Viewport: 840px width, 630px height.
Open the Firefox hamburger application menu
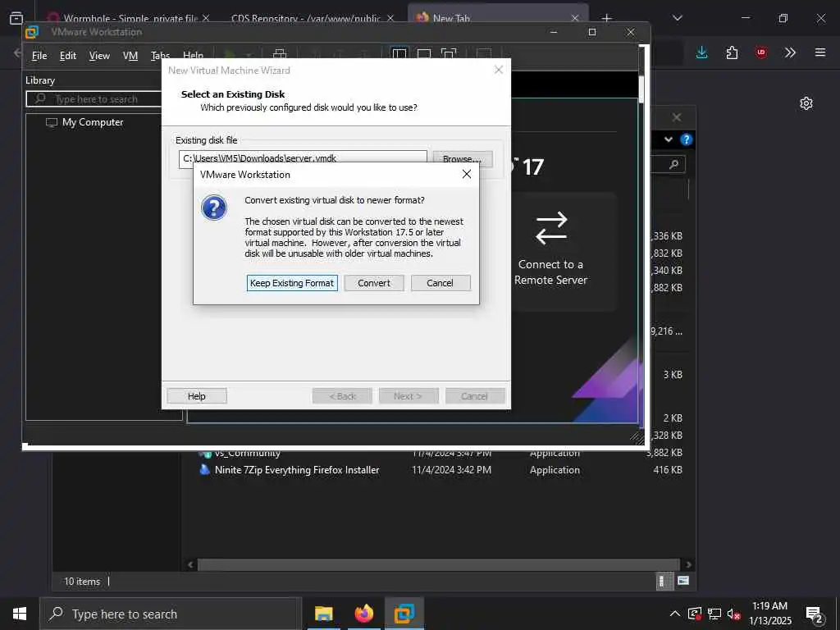(820, 52)
